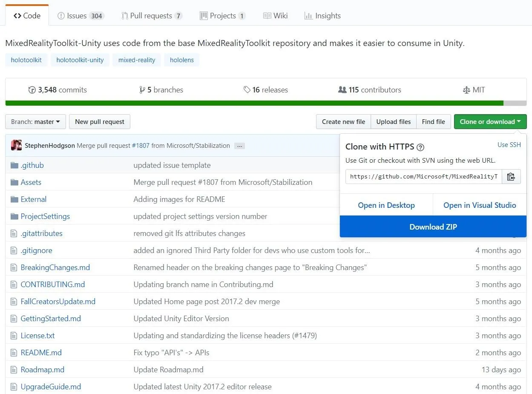Open the 16 releases link
Image resolution: width=532 pixels, height=394 pixels.
(x=266, y=90)
